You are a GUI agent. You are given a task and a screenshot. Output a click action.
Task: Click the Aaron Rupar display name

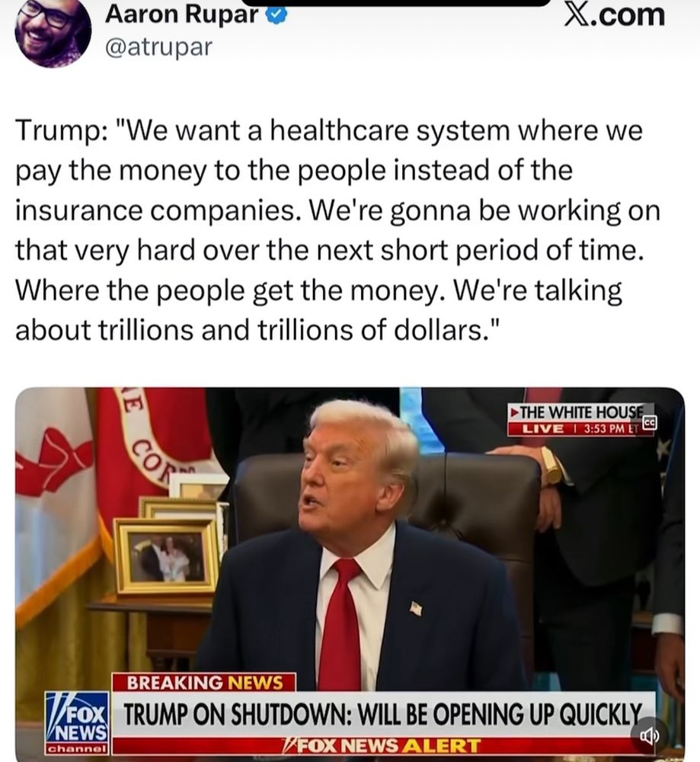pyautogui.click(x=182, y=14)
